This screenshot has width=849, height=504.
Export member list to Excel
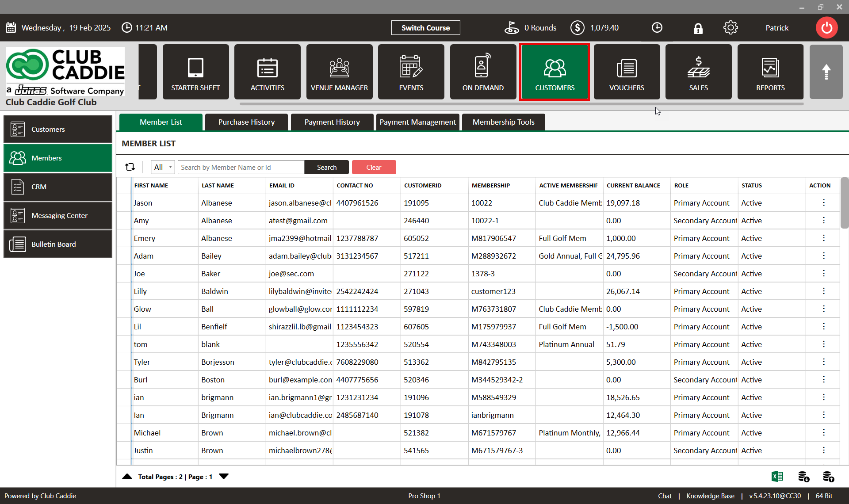coord(777,477)
